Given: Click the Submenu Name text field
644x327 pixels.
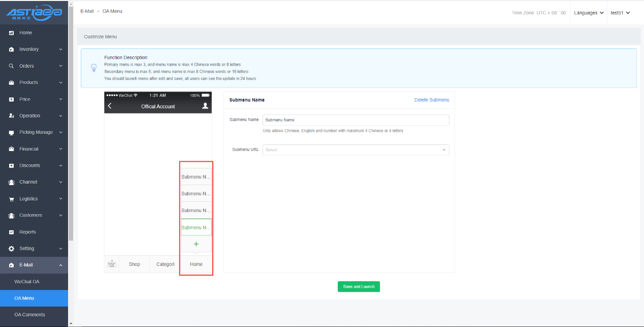Looking at the screenshot, I should [x=356, y=120].
